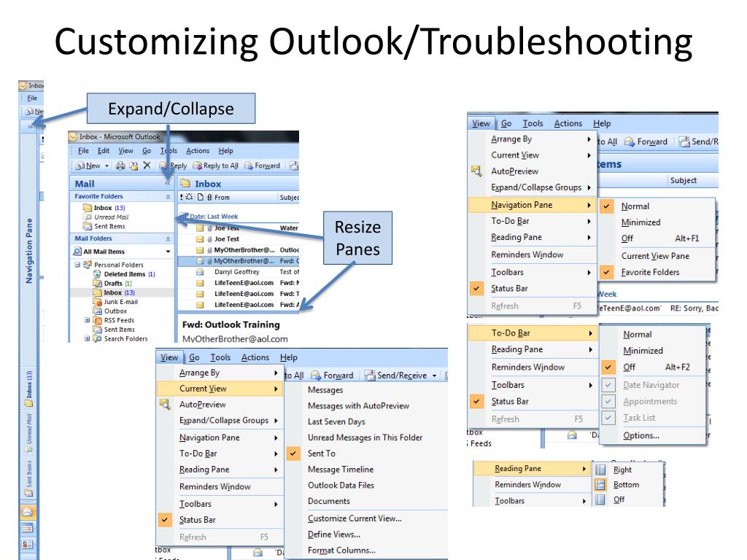Open Customize Current View dialog
747x560 pixels.
355,518
